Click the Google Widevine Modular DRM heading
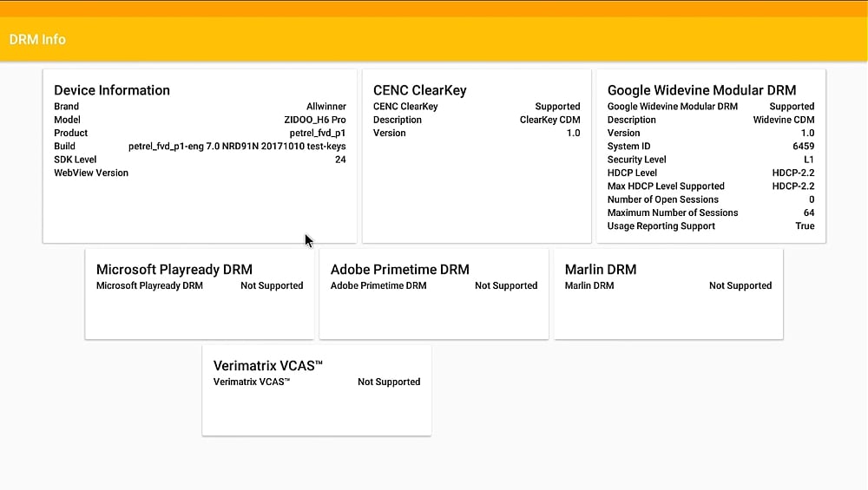 click(701, 90)
